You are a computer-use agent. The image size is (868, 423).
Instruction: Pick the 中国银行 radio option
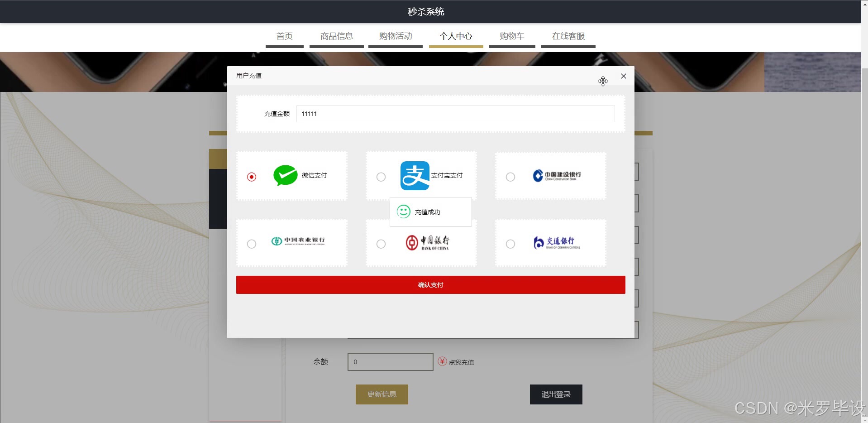[x=381, y=244]
